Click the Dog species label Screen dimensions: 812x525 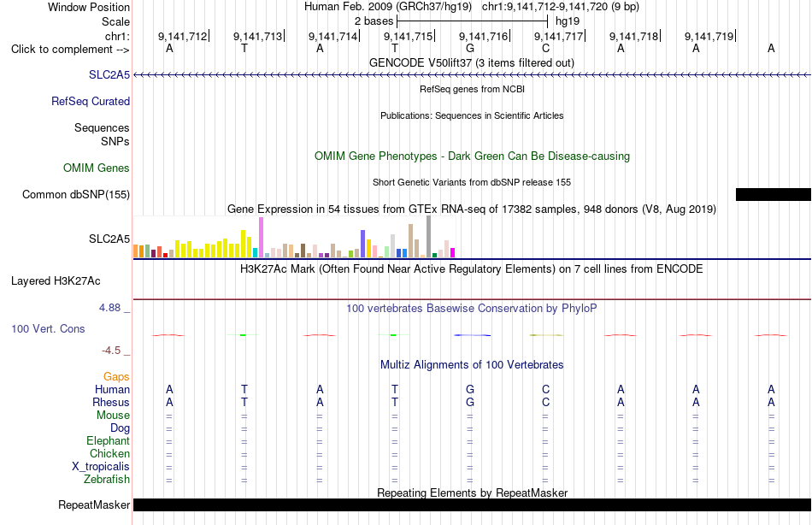[x=121, y=428]
